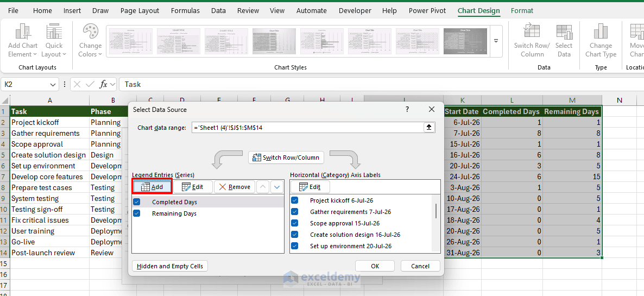This screenshot has width=644, height=296.
Task: Click the 'Phase' header cell
Action: tap(109, 111)
